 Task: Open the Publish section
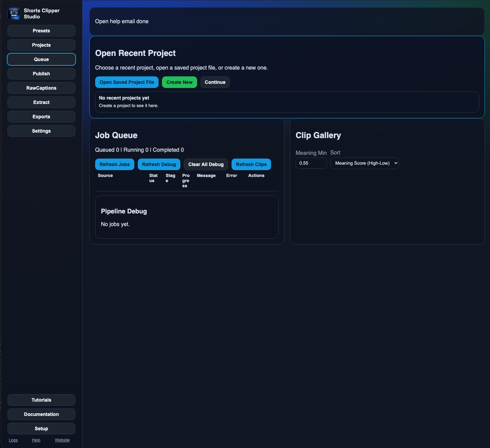(x=41, y=74)
